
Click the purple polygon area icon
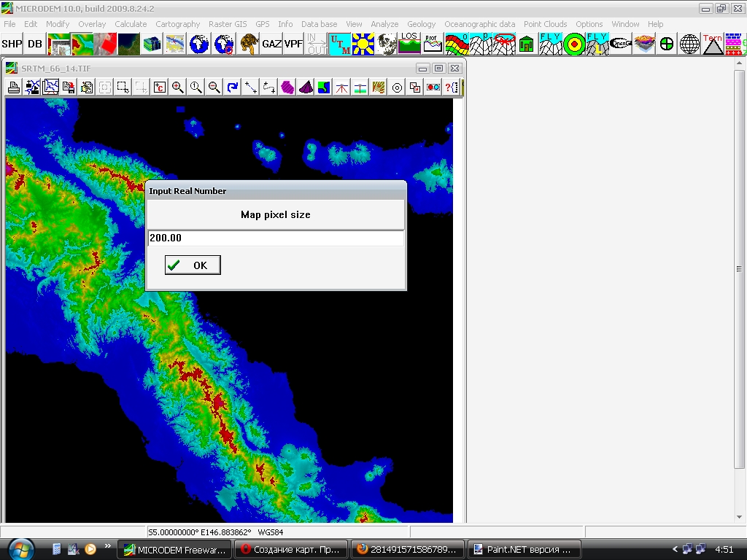click(x=287, y=87)
